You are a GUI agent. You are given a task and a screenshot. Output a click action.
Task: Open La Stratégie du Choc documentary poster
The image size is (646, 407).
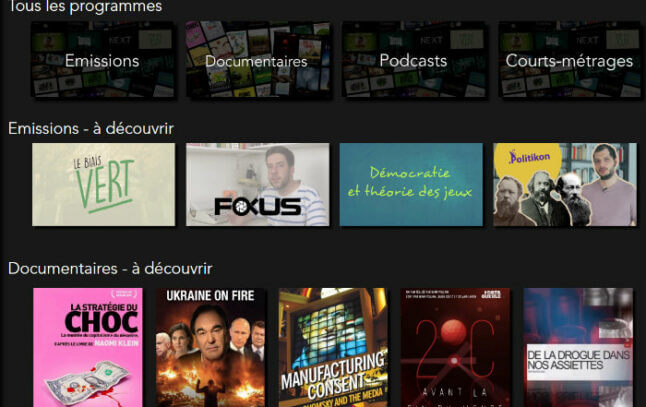88,347
